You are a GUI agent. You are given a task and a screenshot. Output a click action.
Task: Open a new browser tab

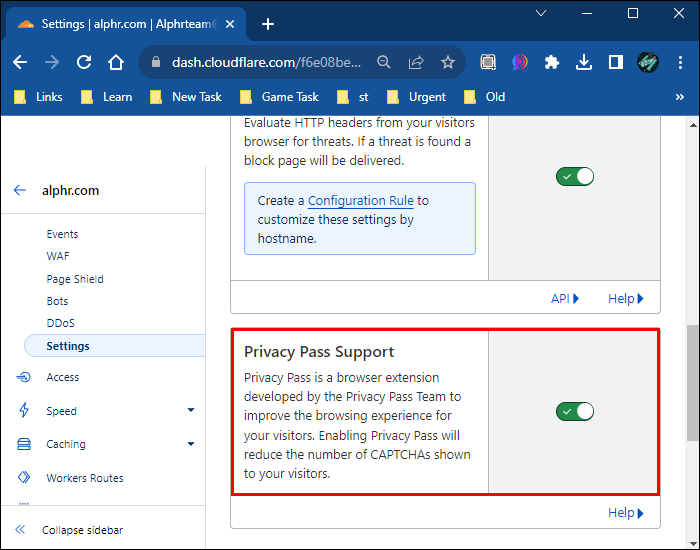click(x=267, y=24)
